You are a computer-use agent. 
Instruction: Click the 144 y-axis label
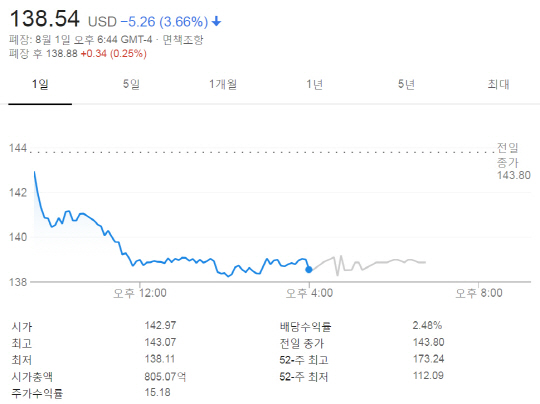point(18,148)
